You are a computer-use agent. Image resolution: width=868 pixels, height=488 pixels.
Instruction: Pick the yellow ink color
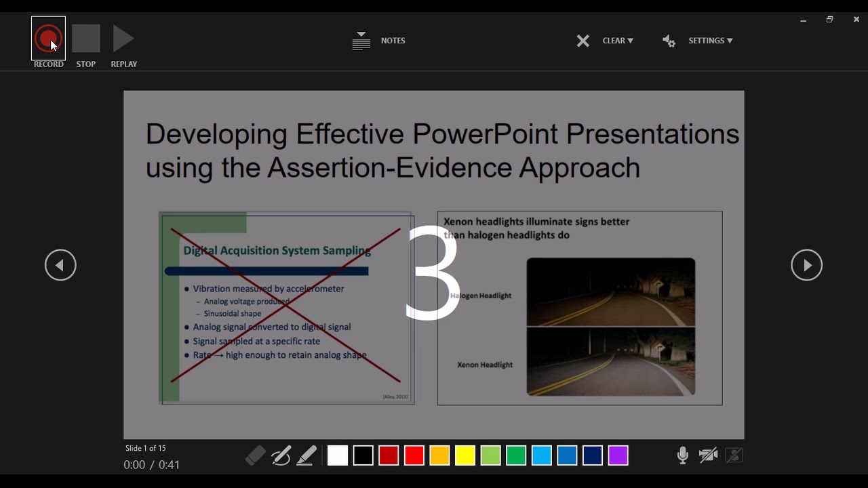[465, 455]
